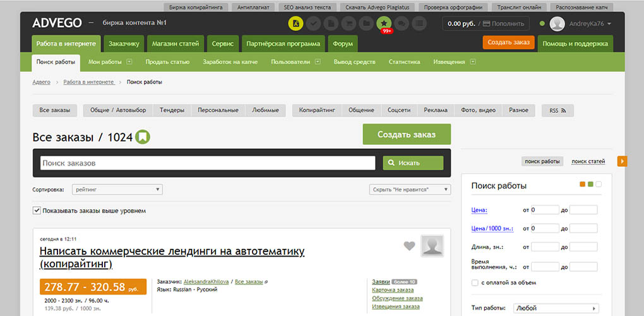
Task: Click the Поиск заказов search field
Action: [x=208, y=163]
